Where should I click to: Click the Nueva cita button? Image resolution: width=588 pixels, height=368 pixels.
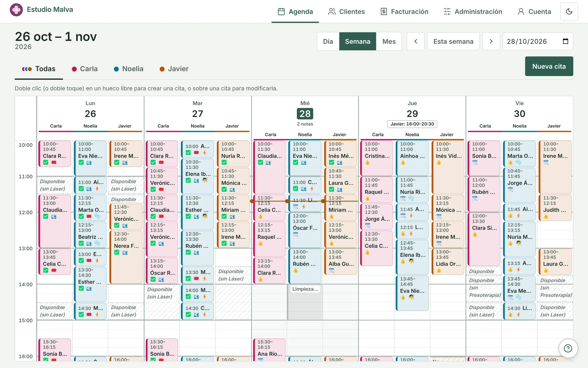click(x=549, y=66)
